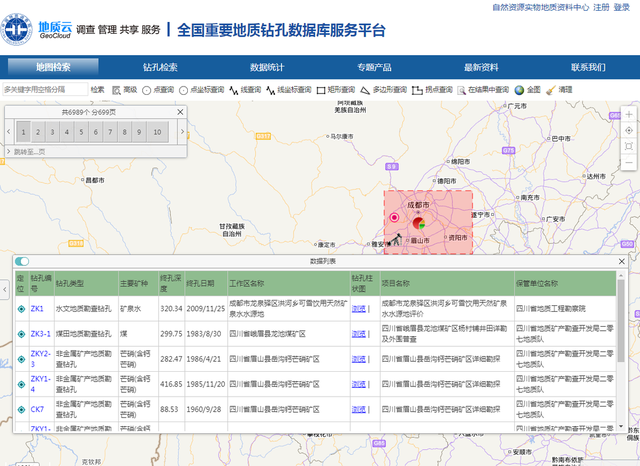This screenshot has height=466, width=640.
Task: Open the 浏览 link for borehole ZK3-1
Action: 359,334
